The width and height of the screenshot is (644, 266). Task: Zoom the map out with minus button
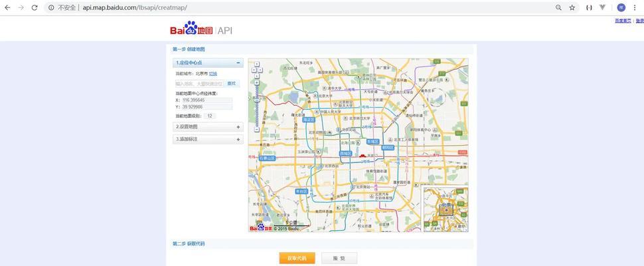click(257, 130)
